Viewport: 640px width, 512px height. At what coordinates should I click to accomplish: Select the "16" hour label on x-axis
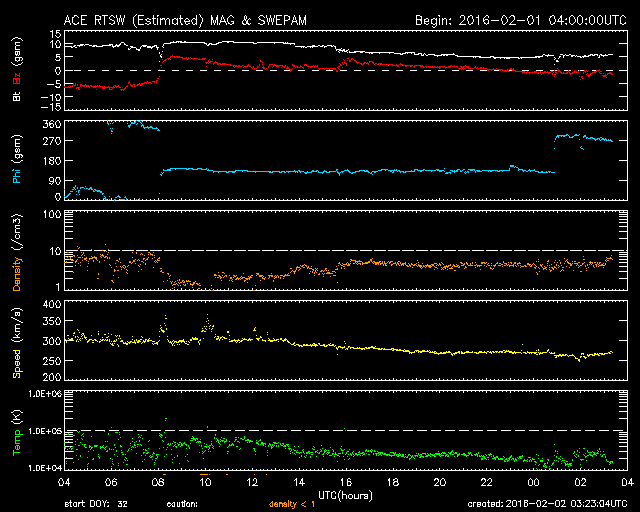tap(346, 483)
